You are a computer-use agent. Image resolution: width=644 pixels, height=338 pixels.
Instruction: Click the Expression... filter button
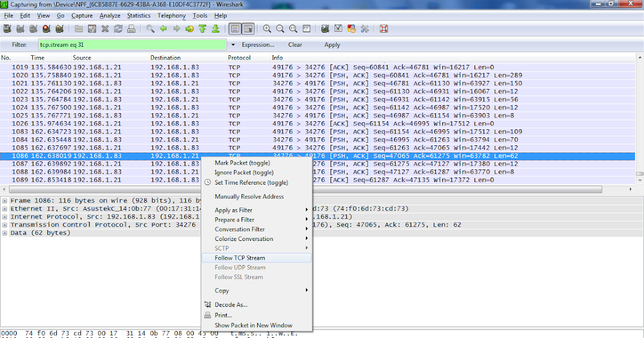(258, 45)
